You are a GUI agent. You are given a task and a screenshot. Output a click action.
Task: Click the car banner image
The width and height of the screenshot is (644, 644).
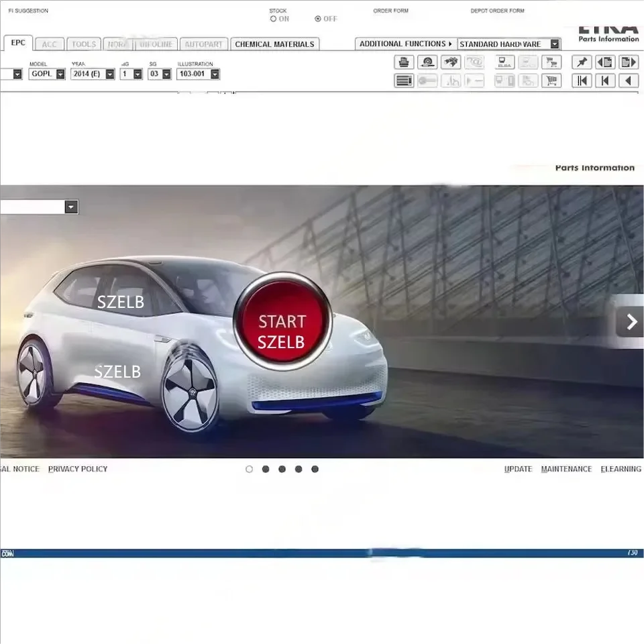(321, 321)
